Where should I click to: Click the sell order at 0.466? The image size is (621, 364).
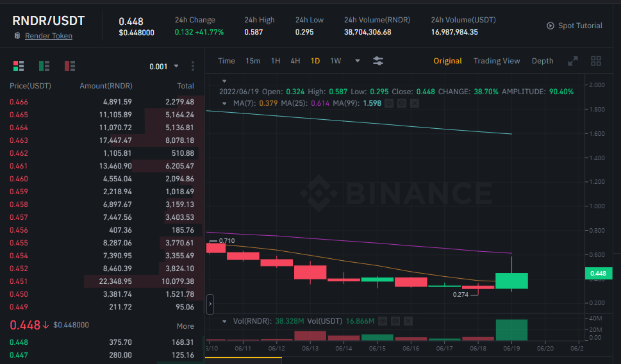coord(102,102)
